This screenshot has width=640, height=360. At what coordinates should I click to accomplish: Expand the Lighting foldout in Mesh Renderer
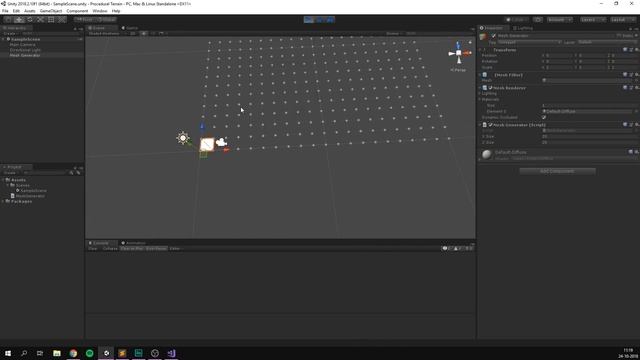coord(480,93)
